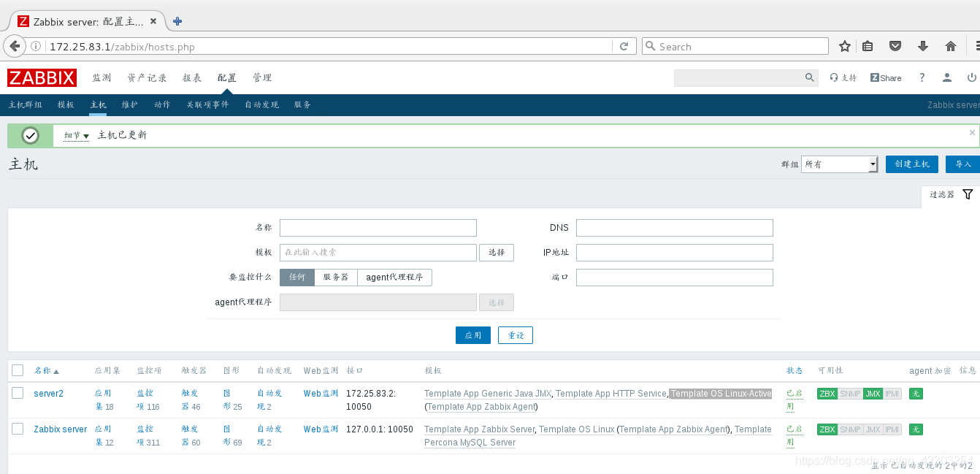Click IPMI availability badge for Zabbix server
980x474 pixels.
892,429
